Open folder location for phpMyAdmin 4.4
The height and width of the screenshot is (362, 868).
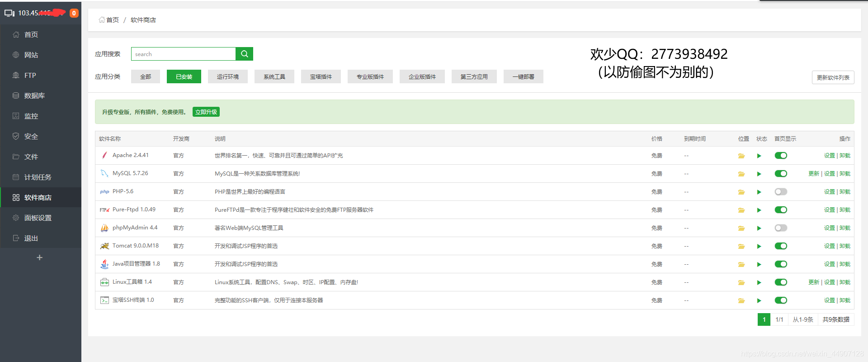click(x=741, y=228)
